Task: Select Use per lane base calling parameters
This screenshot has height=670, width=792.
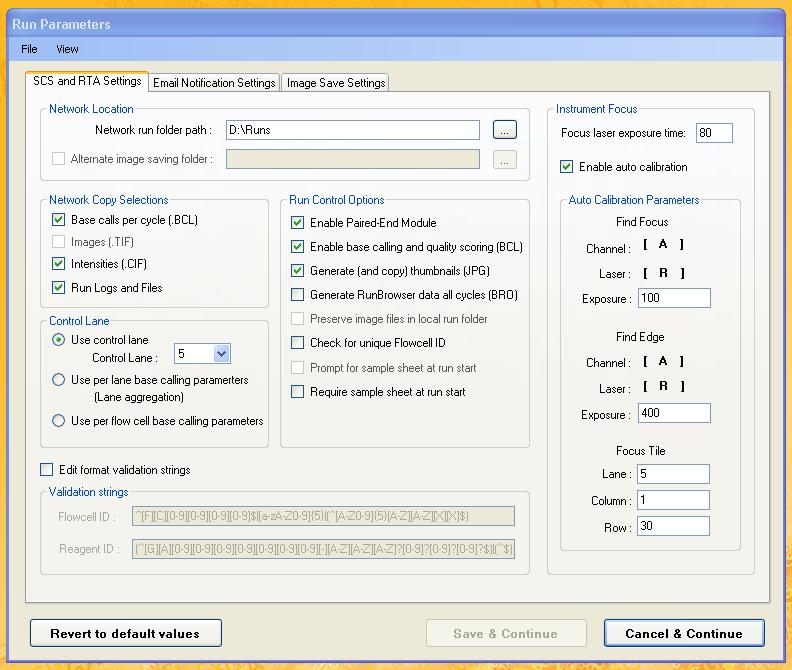Action: (59, 379)
